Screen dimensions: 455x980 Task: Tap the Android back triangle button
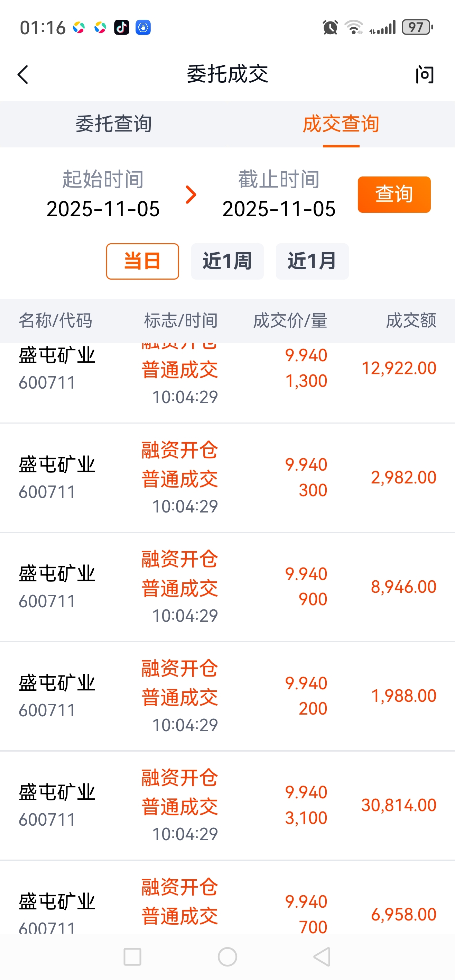click(x=322, y=956)
